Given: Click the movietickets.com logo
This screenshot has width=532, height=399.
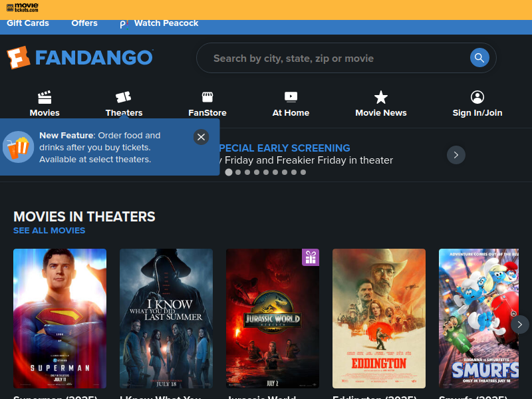Looking at the screenshot, I should 23,7.
